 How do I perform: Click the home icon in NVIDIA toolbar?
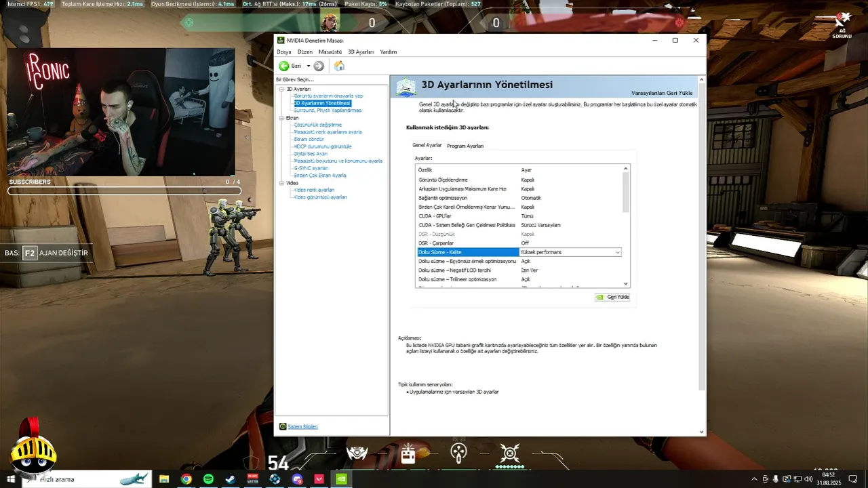pos(339,66)
